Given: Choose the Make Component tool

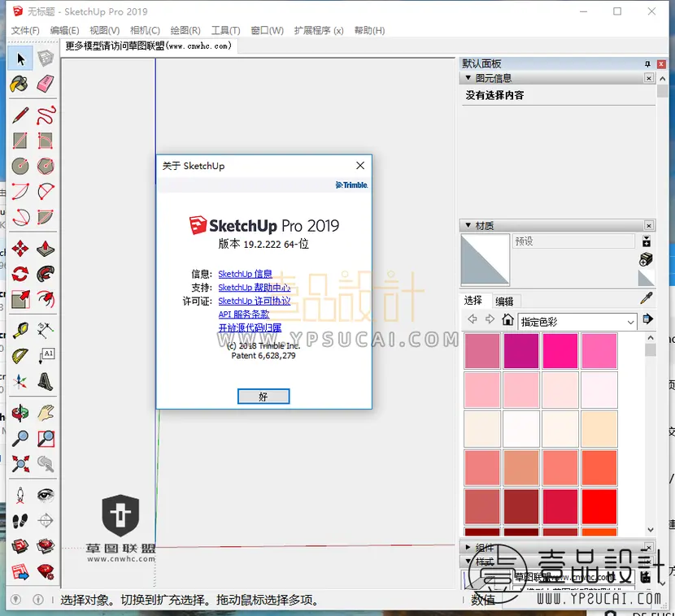Looking at the screenshot, I should [46, 59].
